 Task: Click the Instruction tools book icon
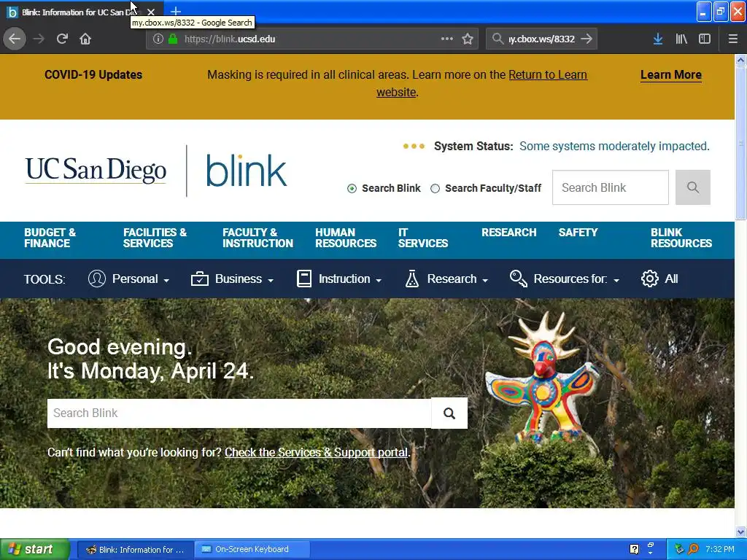[x=304, y=279]
